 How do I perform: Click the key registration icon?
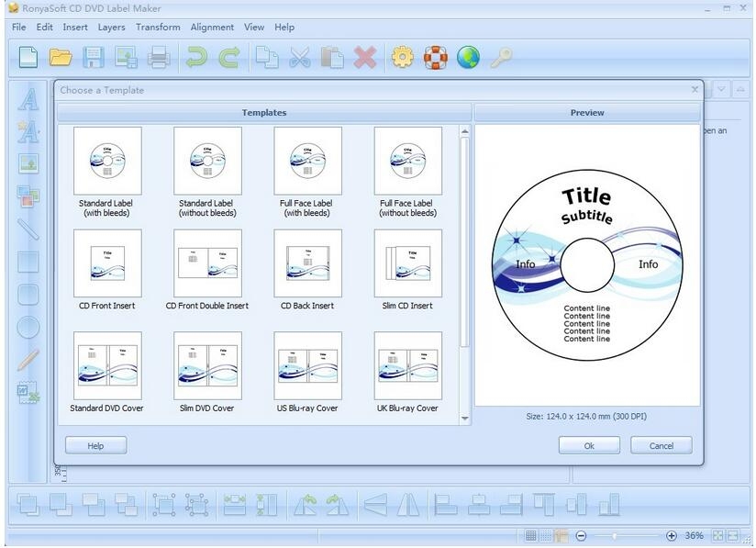500,58
